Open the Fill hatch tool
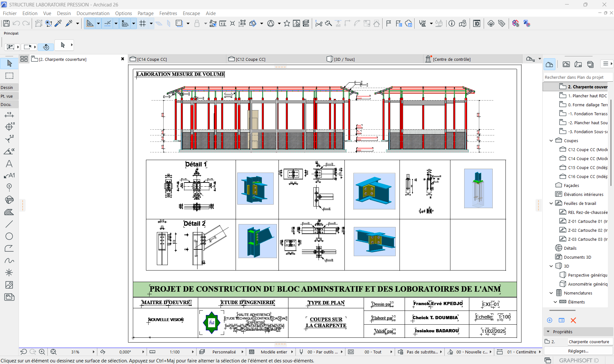The image size is (614, 364). click(9, 212)
